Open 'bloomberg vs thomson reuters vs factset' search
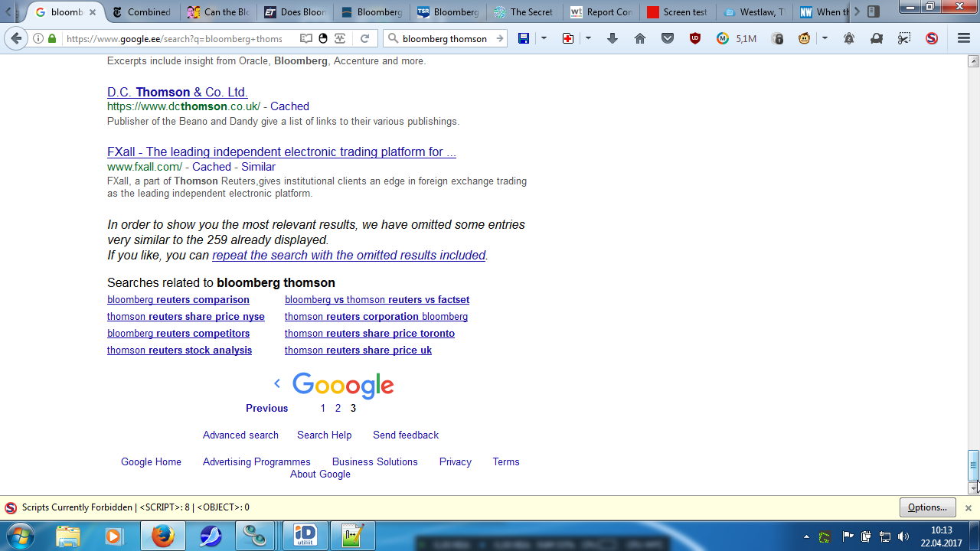 tap(377, 299)
